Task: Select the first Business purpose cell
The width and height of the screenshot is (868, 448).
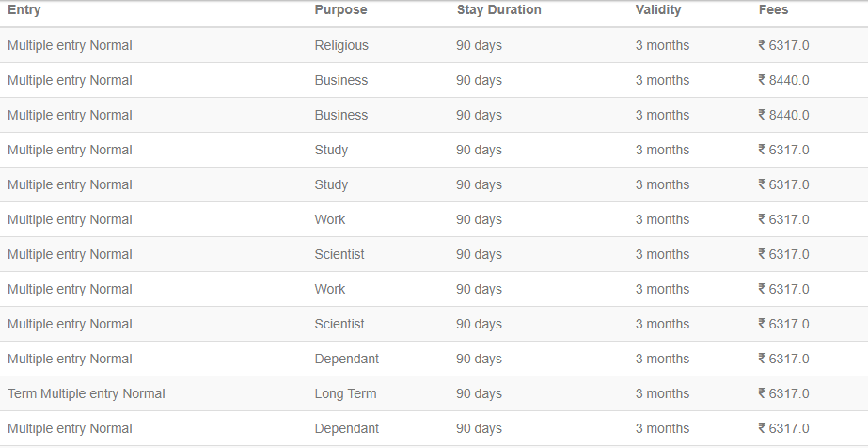Action: coord(341,80)
